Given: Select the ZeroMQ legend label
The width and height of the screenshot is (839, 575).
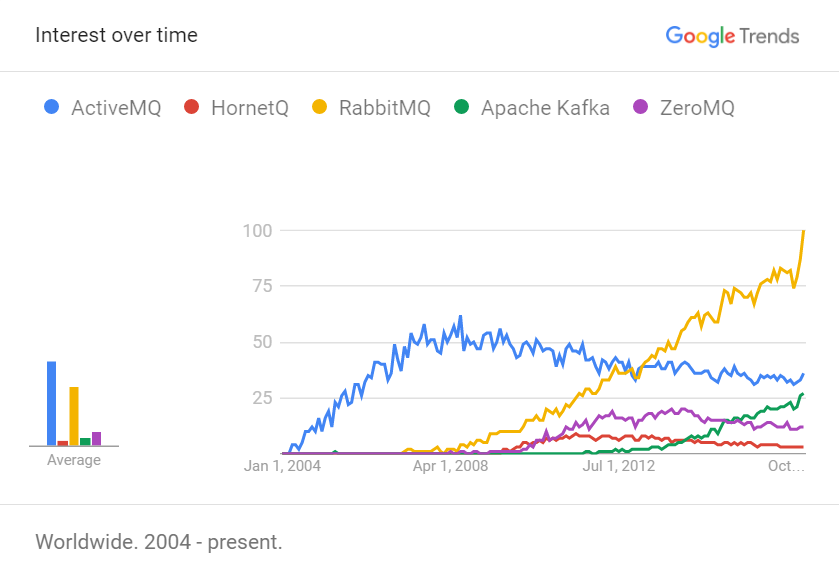Looking at the screenshot, I should coord(697,108).
